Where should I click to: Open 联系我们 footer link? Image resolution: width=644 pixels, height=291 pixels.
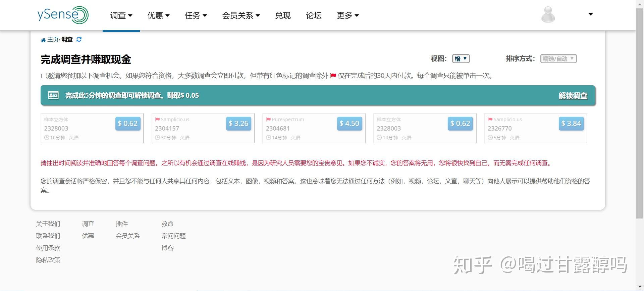48,236
